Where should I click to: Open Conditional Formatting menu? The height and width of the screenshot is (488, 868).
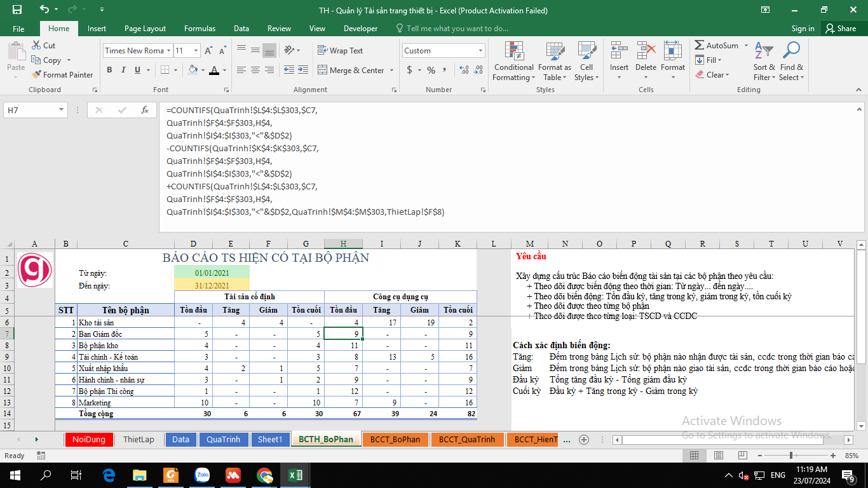click(x=514, y=62)
